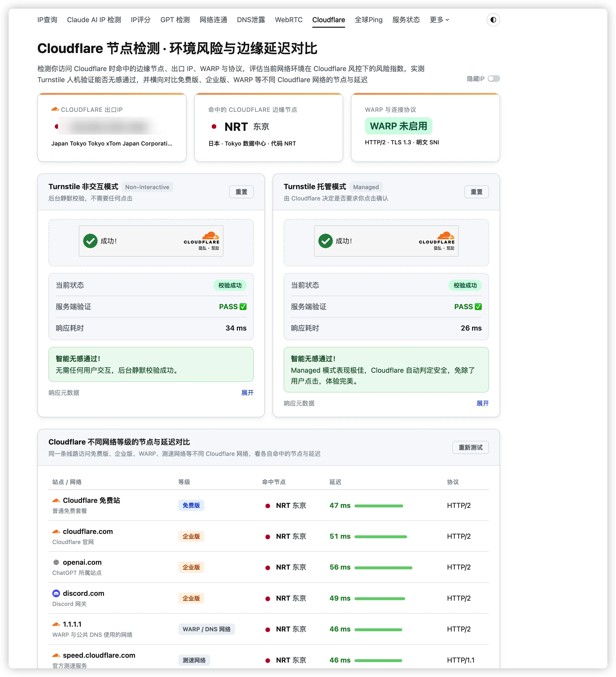Click the Discord icon beside discord.com
The image size is (616, 677).
56,593
